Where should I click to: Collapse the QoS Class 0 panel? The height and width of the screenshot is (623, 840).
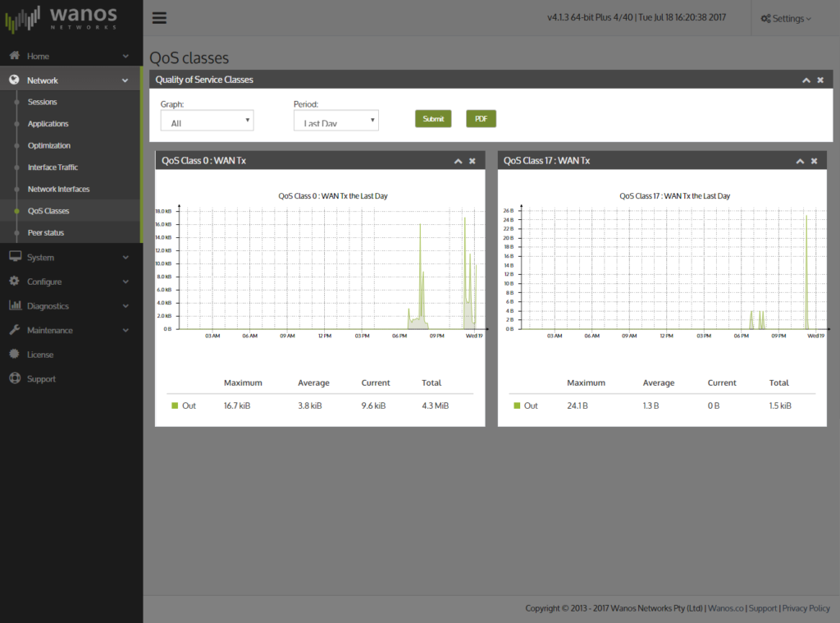[x=458, y=161]
